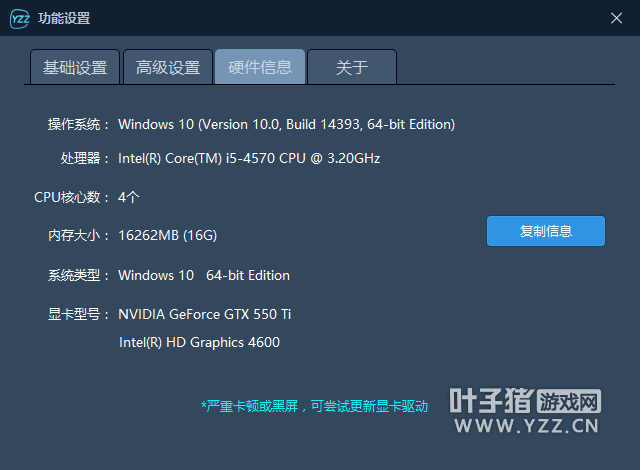This screenshot has height=470, width=640.
Task: Click the Windows 10 Build 14393 operating system value
Action: pyautogui.click(x=286, y=125)
